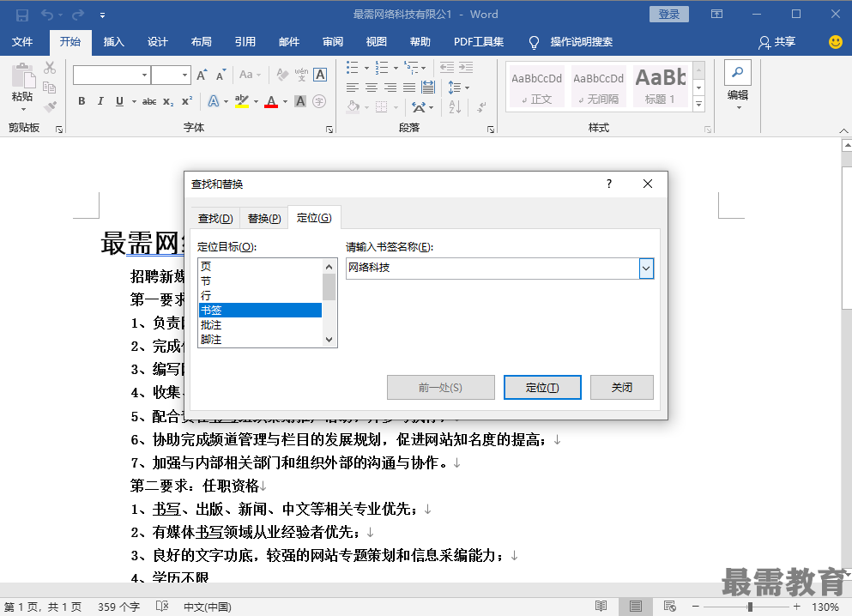Click the bookmark name input field
The width and height of the screenshot is (852, 616).
pyautogui.click(x=492, y=269)
